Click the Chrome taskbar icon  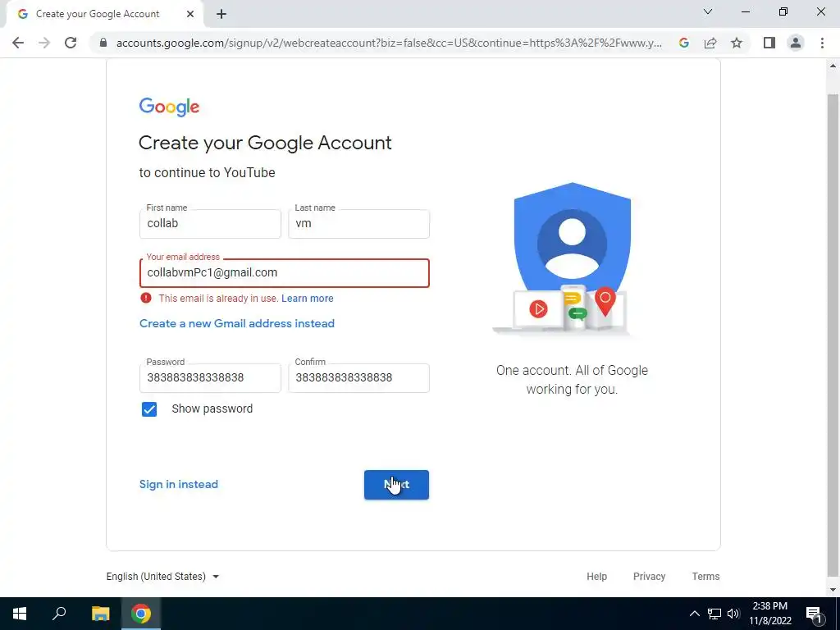(x=141, y=614)
